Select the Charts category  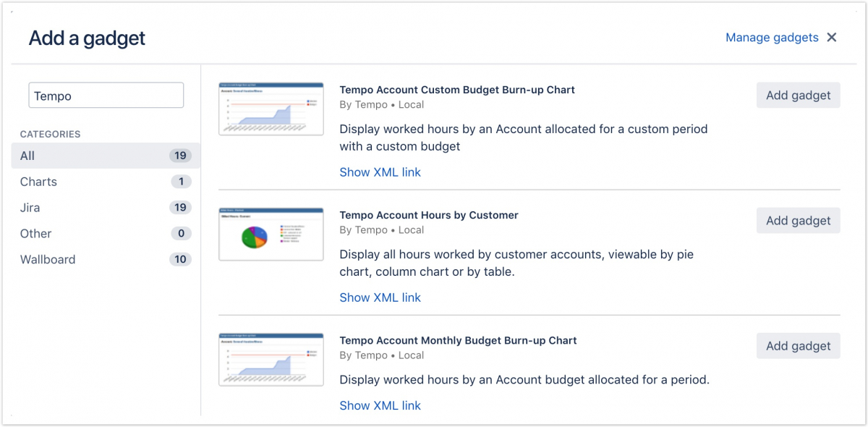(x=38, y=182)
